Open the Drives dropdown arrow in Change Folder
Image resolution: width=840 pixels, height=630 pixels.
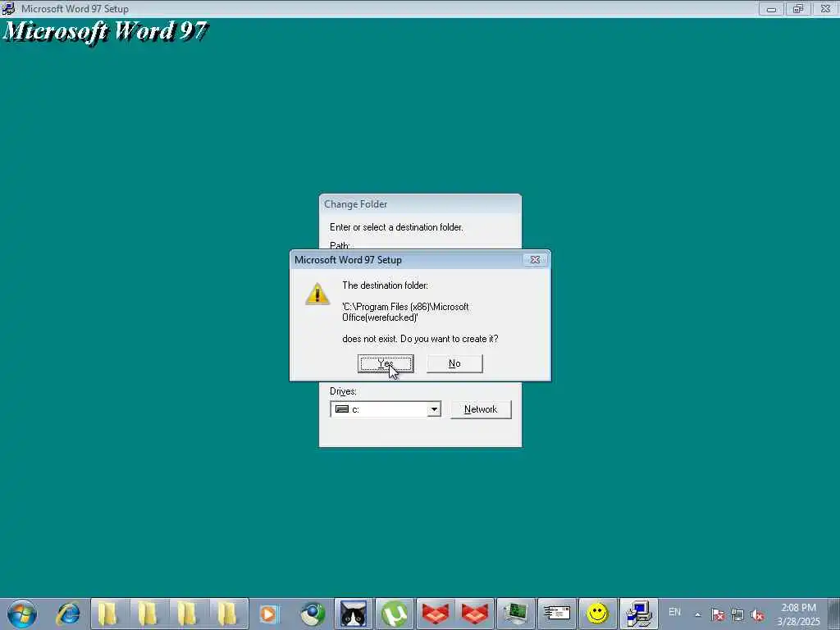coord(434,409)
